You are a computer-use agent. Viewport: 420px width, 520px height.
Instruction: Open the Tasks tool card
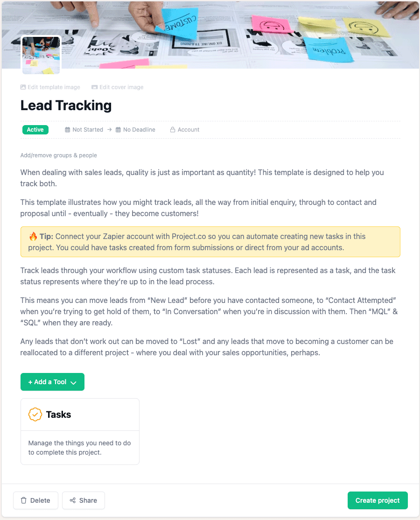pyautogui.click(x=80, y=431)
